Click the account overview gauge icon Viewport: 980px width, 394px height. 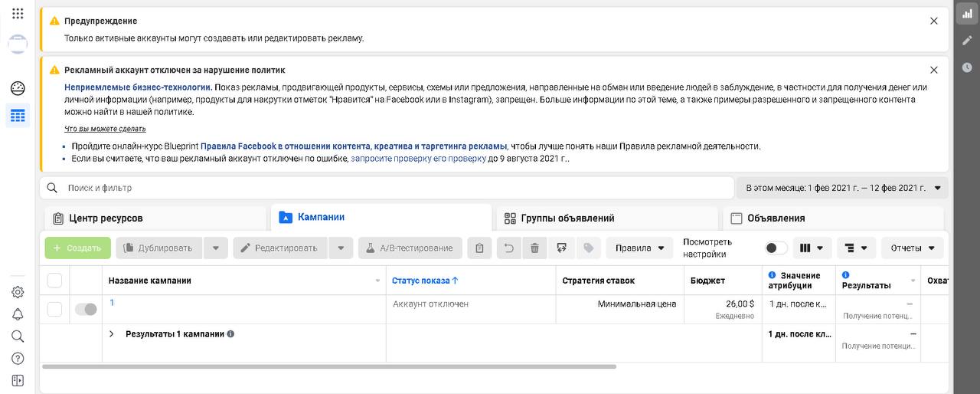pyautogui.click(x=18, y=88)
